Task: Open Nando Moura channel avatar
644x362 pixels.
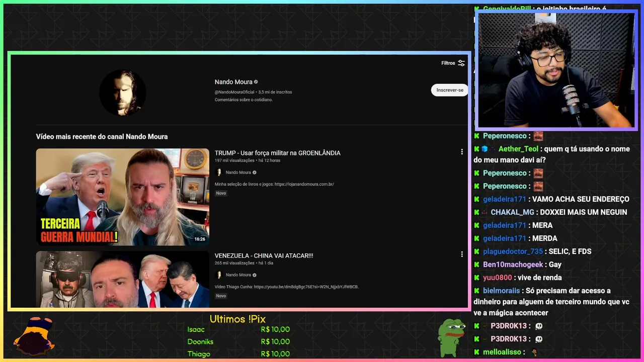Action: pos(123,93)
